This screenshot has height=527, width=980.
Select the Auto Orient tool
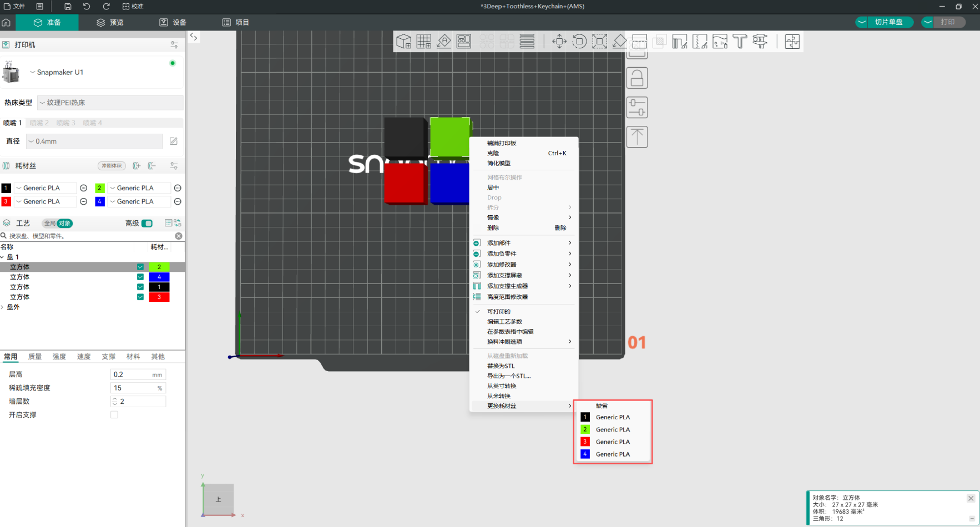pyautogui.click(x=444, y=41)
